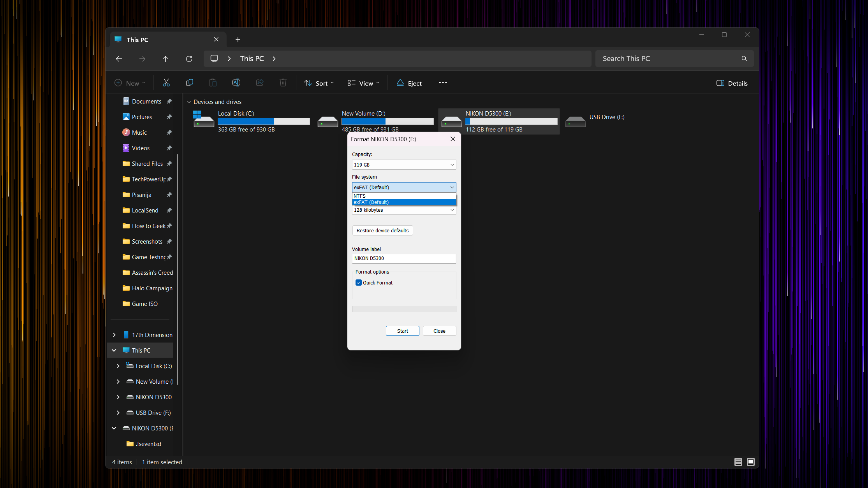The image size is (868, 488).
Task: Go forward with the right arrow
Action: coord(143,59)
